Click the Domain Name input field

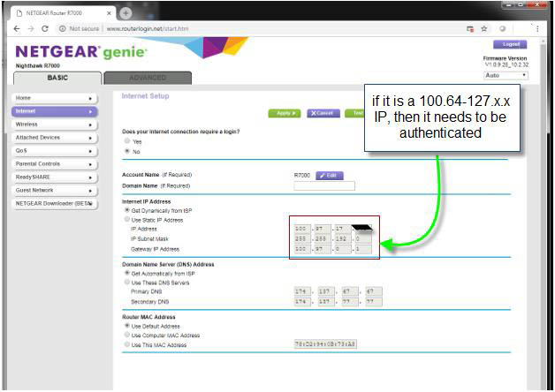click(x=324, y=186)
